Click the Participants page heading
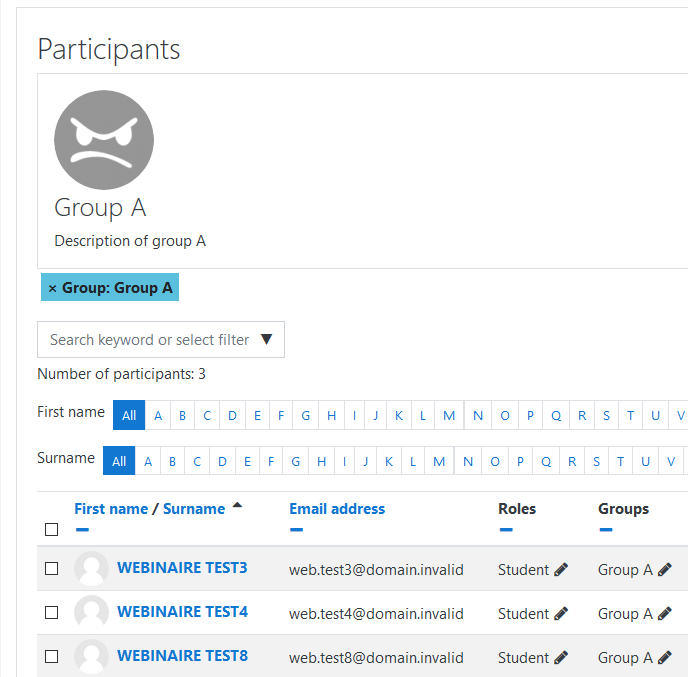The height and width of the screenshot is (677, 688). coord(109,49)
